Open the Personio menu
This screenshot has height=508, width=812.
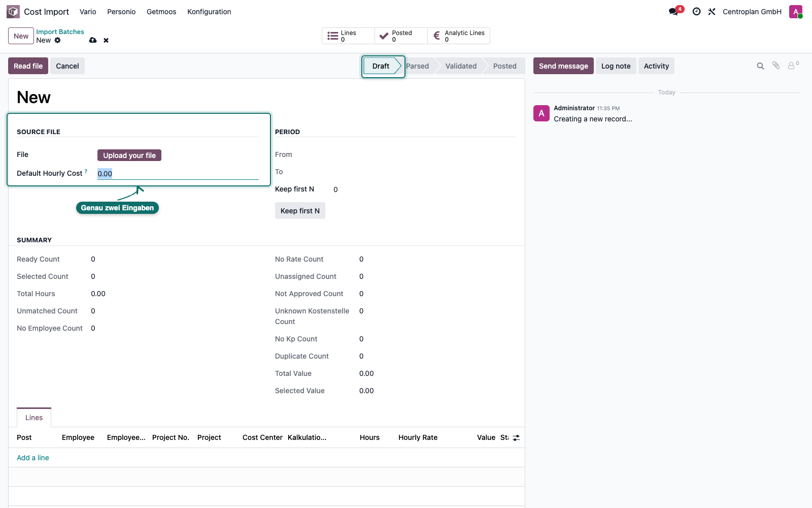tap(121, 12)
